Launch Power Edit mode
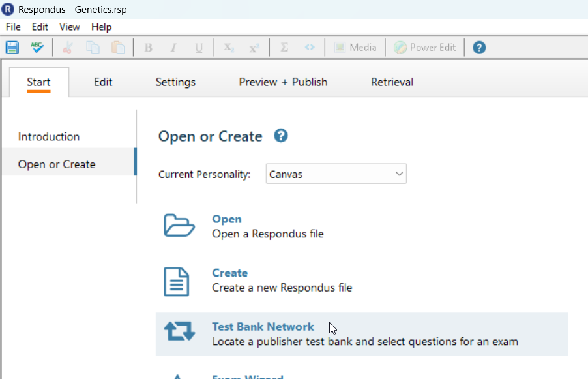 coord(424,47)
